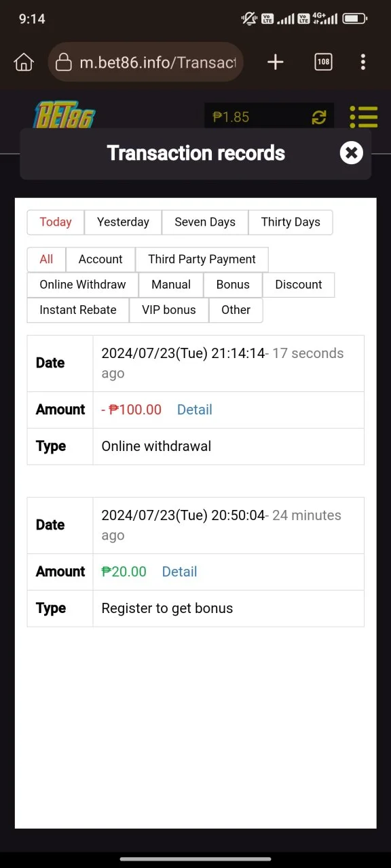This screenshot has width=391, height=868.
Task: Filter records by Third Party Payment
Action: click(x=202, y=259)
